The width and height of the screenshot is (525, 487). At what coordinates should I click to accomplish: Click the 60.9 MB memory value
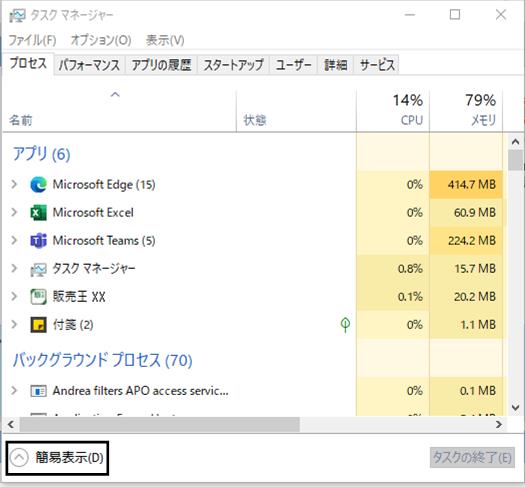[474, 213]
